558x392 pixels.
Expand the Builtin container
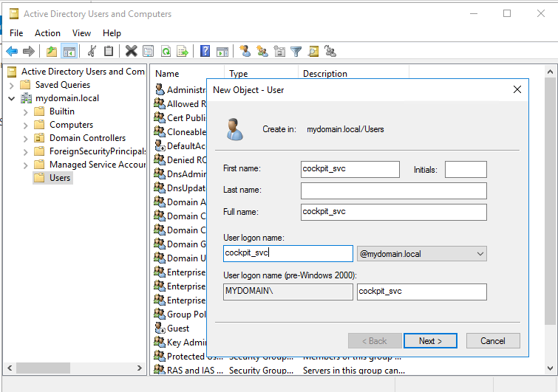click(25, 112)
